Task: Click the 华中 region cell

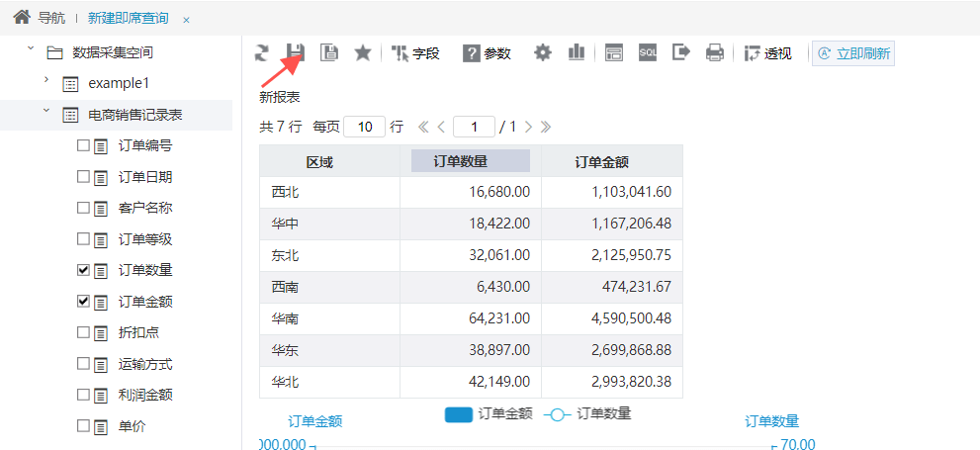Action: coord(330,224)
